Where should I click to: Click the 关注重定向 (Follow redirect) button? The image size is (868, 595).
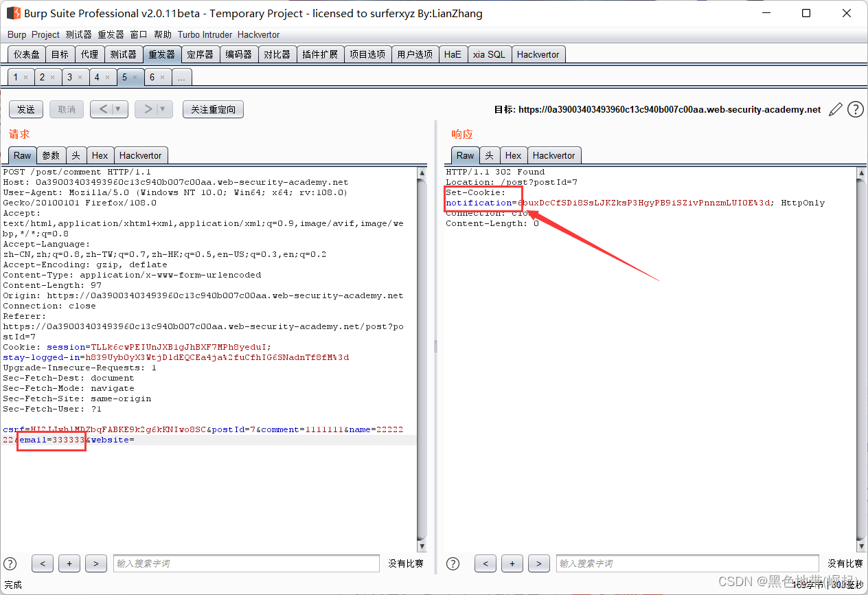coord(213,109)
